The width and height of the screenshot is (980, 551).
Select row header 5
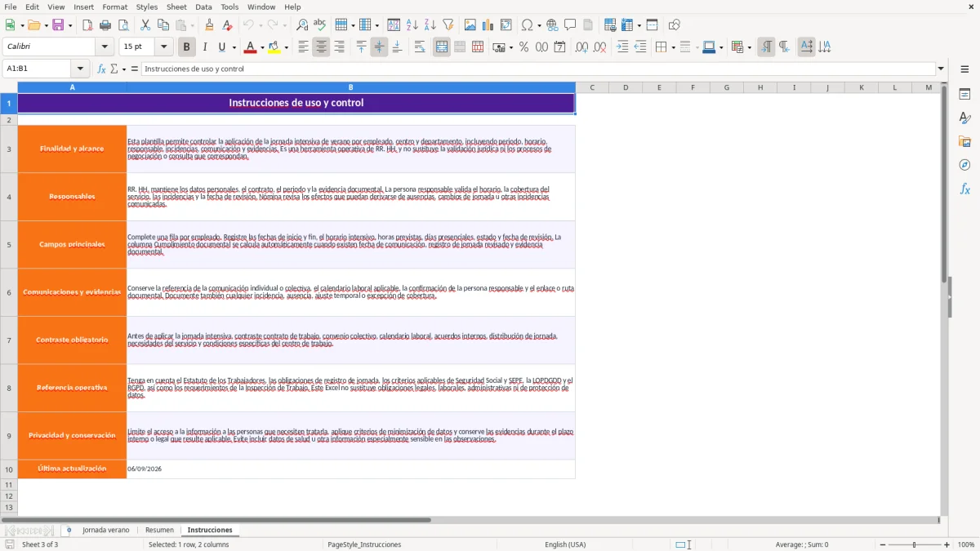pyautogui.click(x=9, y=245)
